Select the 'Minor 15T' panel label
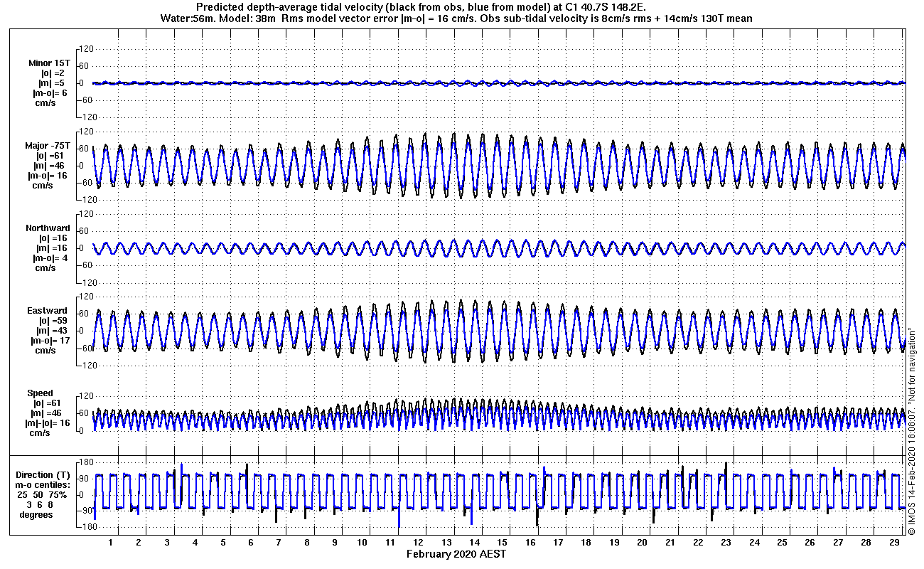Image resolution: width=924 pixels, height=569 pixels. (49, 63)
